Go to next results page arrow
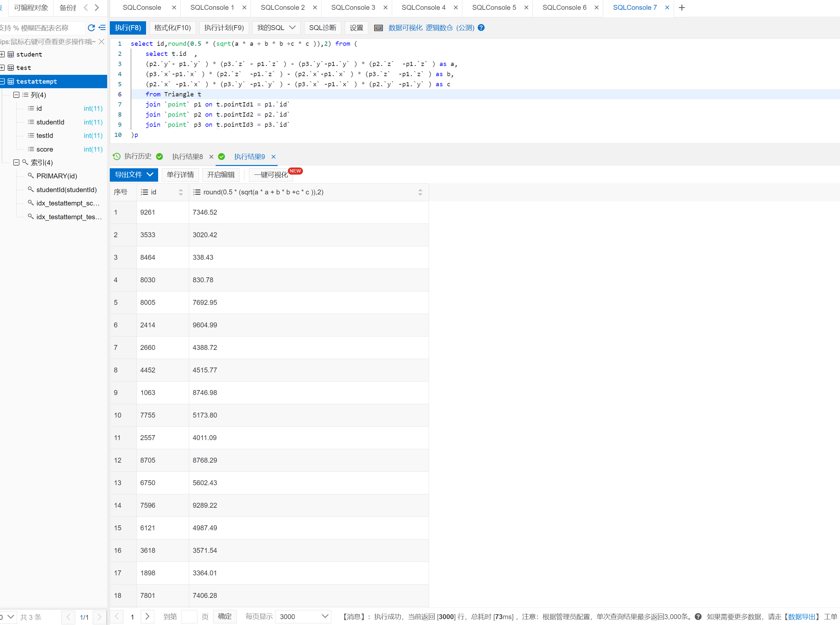840x625 pixels. [148, 616]
